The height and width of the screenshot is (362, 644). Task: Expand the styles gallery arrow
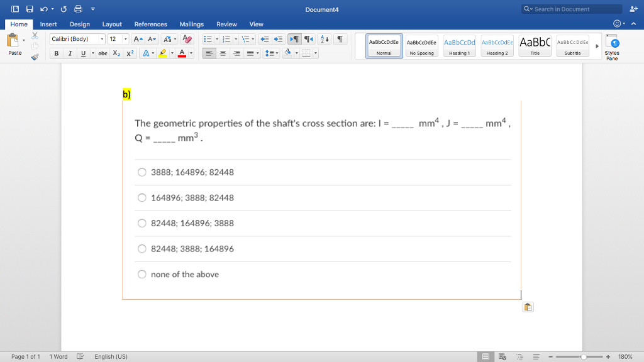(597, 46)
